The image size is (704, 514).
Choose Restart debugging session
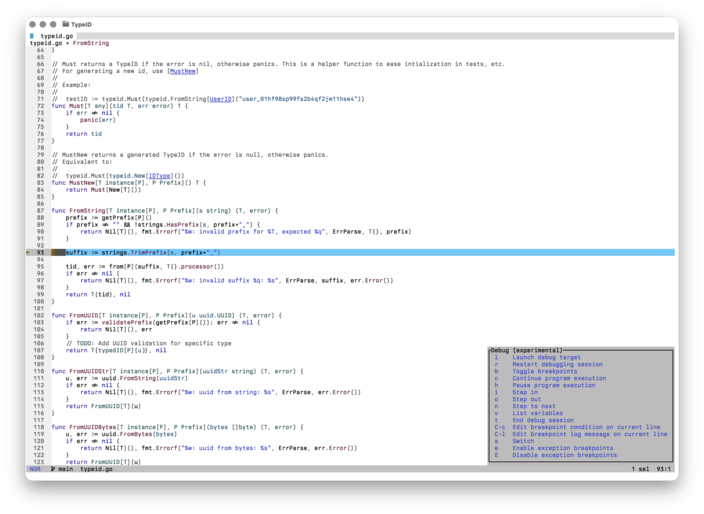click(557, 365)
